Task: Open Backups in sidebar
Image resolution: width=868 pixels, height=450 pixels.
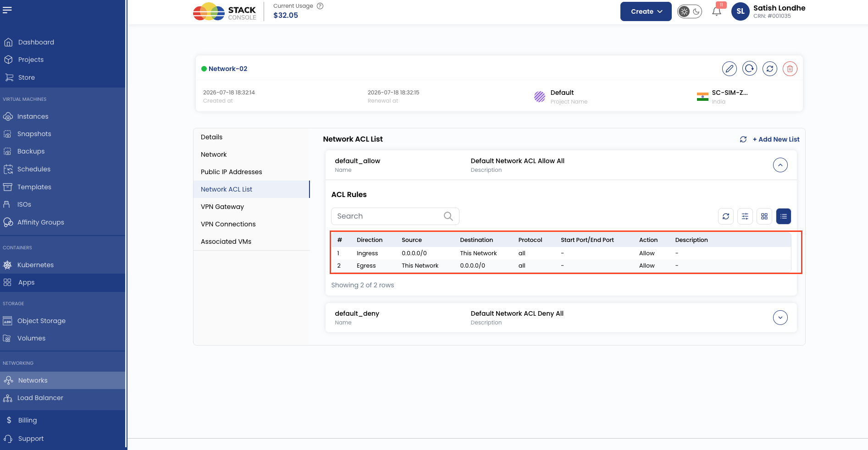Action: tap(62, 151)
